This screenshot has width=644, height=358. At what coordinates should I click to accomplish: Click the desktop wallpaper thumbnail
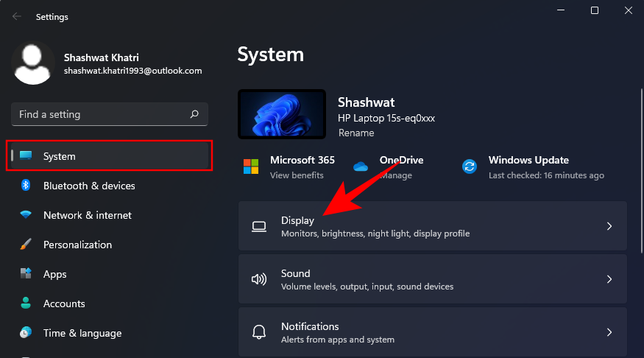click(282, 114)
